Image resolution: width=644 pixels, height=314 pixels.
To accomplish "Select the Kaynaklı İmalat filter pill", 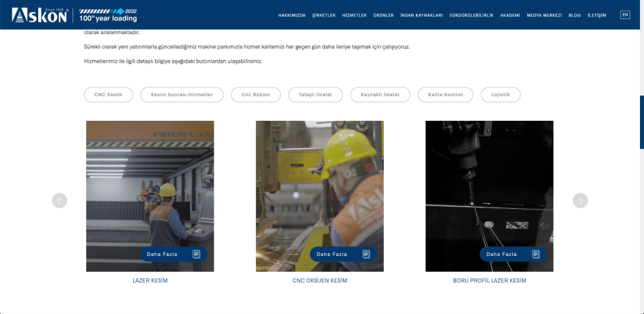I will pos(380,95).
